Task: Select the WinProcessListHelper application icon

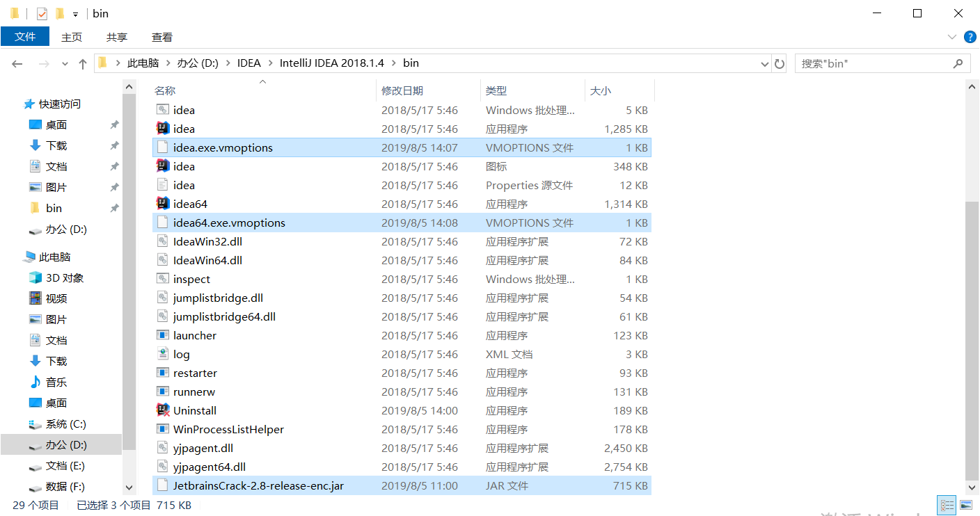Action: click(x=162, y=429)
